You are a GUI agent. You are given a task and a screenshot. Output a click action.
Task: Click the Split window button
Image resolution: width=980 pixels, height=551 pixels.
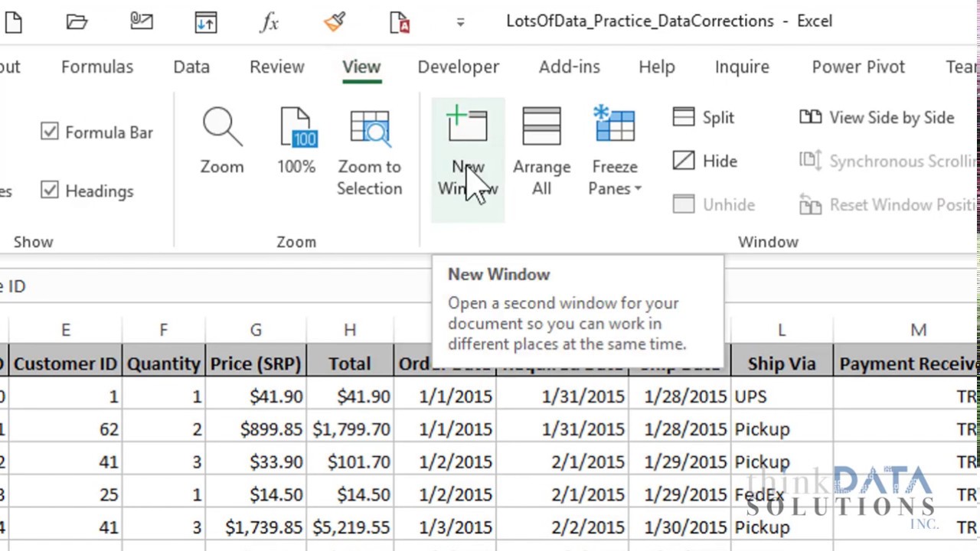point(704,117)
